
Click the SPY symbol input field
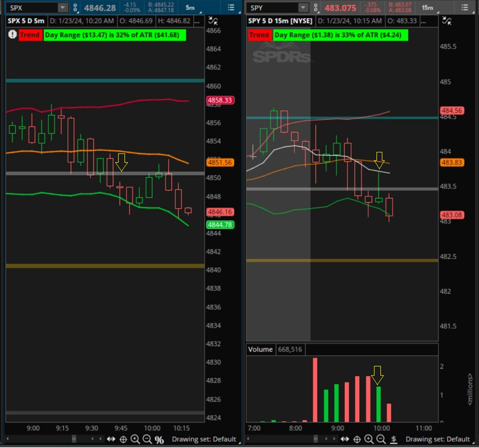pyautogui.click(x=272, y=7)
